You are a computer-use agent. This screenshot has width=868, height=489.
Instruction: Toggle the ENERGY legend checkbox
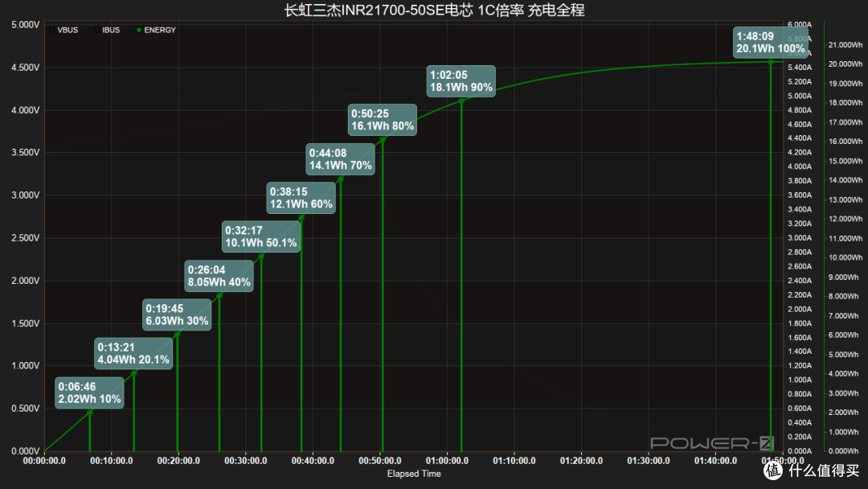click(139, 30)
